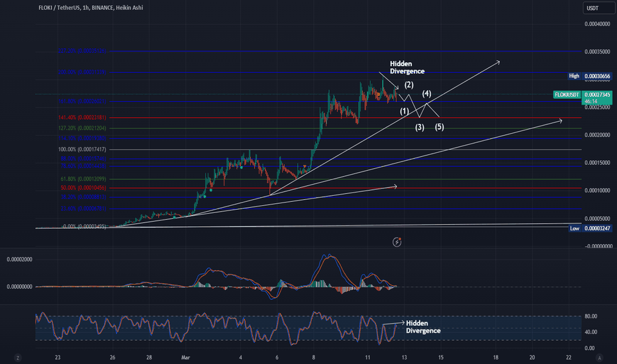Click the 80.00 oscillator scale label
The image size is (617, 364).
pyautogui.click(x=591, y=316)
